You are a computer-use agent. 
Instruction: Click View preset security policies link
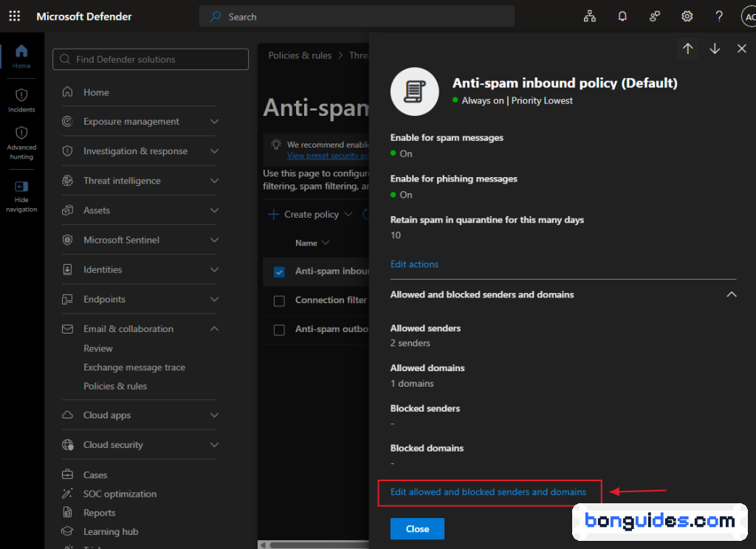click(x=328, y=156)
